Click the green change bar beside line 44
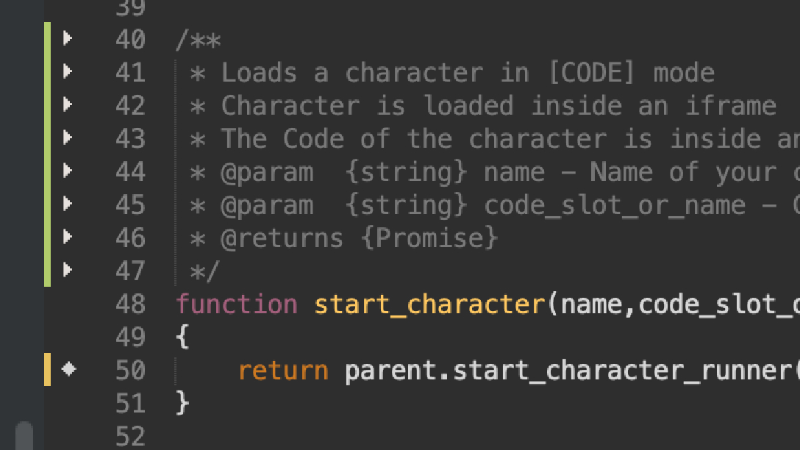This screenshot has width=800, height=450. click(47, 171)
